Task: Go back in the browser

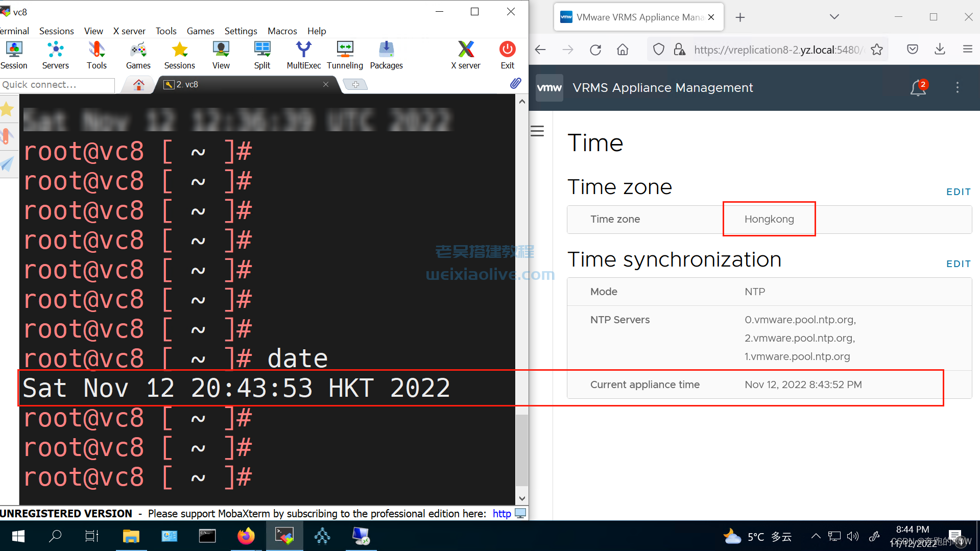Action: [x=540, y=50]
